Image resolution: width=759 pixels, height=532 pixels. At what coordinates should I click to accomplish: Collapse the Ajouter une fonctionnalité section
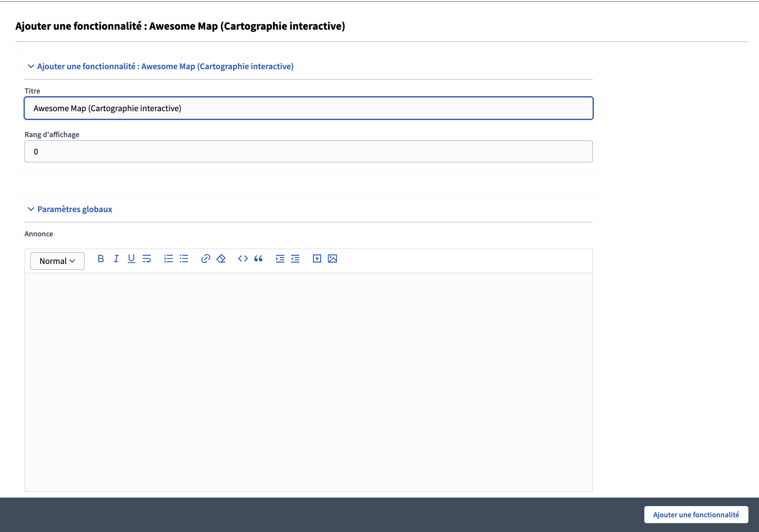(x=165, y=66)
